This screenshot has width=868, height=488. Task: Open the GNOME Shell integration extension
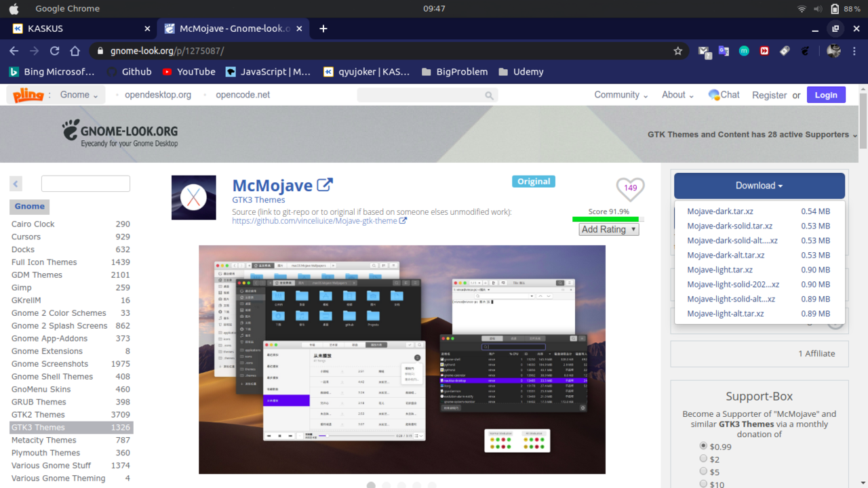805,51
